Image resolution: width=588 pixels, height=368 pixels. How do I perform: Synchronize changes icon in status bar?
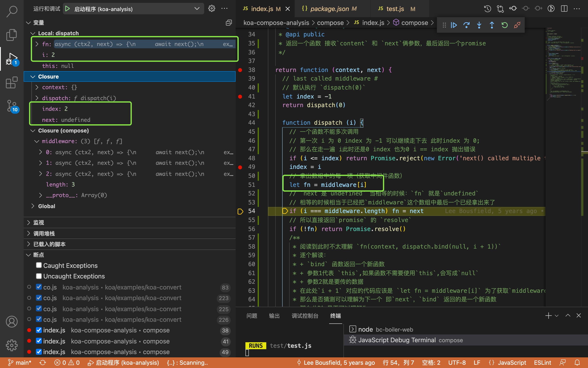point(43,363)
